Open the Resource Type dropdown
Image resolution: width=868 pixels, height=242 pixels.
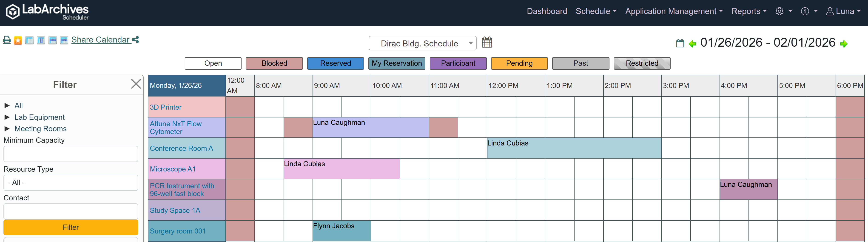point(70,183)
